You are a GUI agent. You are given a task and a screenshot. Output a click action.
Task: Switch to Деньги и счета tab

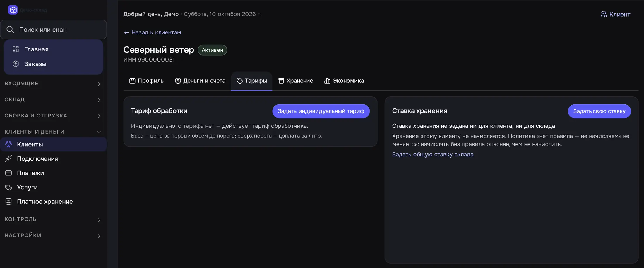(200, 81)
